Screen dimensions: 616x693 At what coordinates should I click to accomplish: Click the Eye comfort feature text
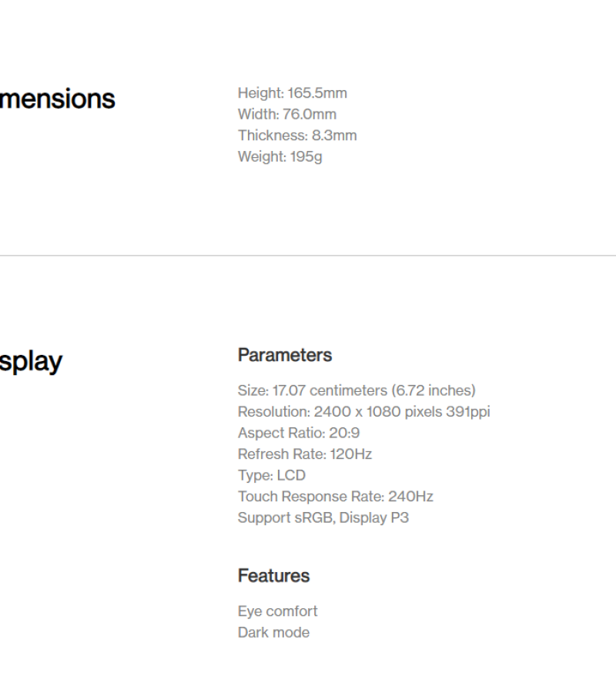point(277,611)
